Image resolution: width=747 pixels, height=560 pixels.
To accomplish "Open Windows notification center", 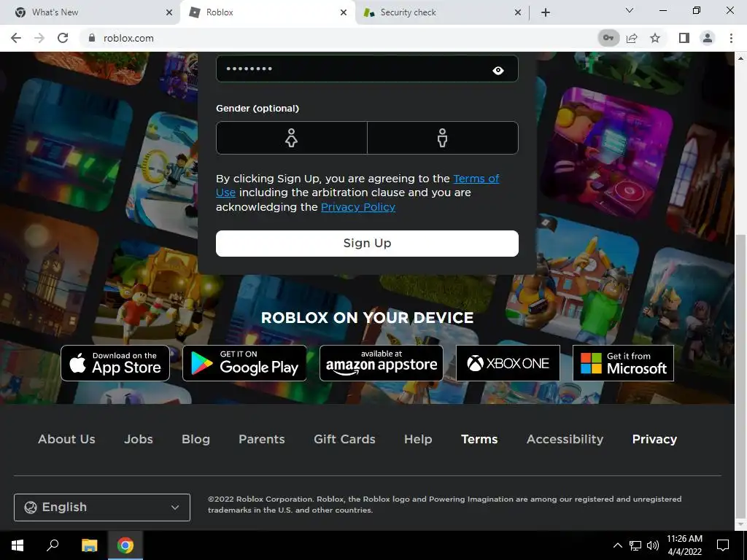I will click(x=723, y=545).
